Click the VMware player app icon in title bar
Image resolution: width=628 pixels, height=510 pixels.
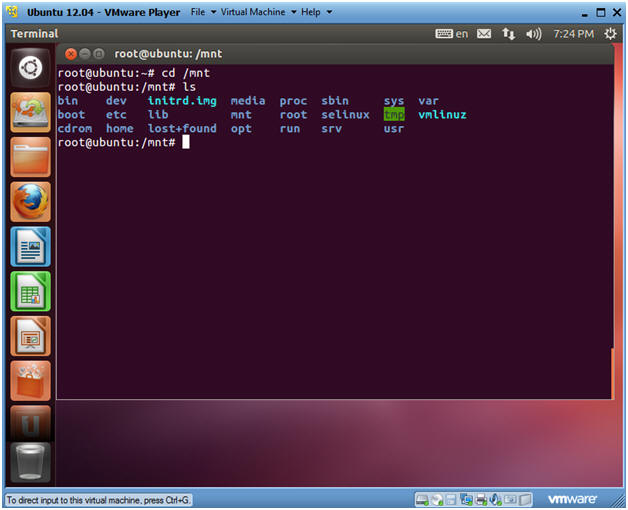pos(12,12)
